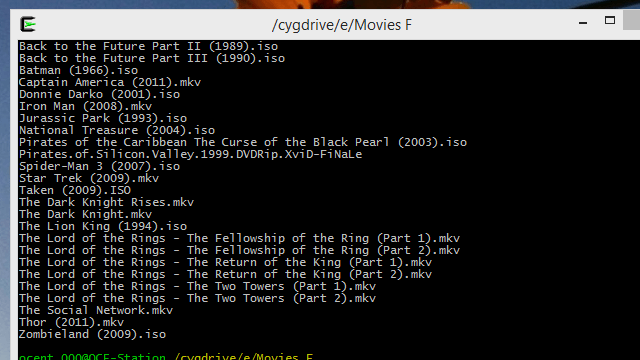
Task: Click Return of the King (Part 1).mkv
Action: tap(225, 262)
